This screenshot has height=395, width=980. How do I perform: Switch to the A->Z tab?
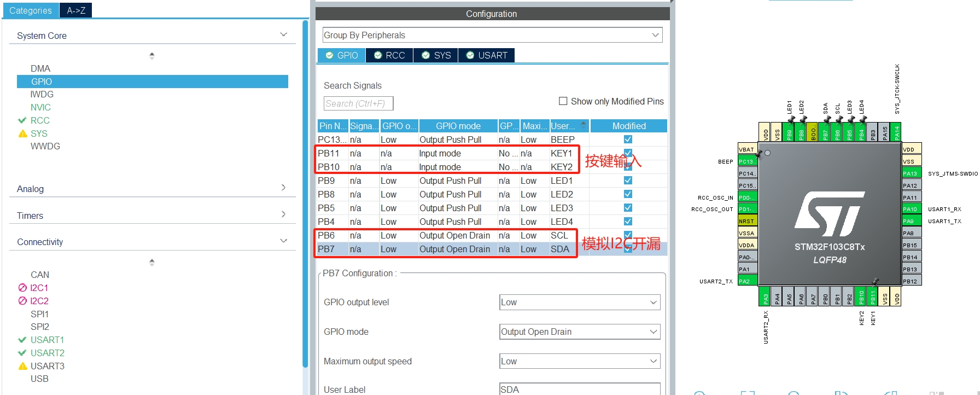pos(76,10)
